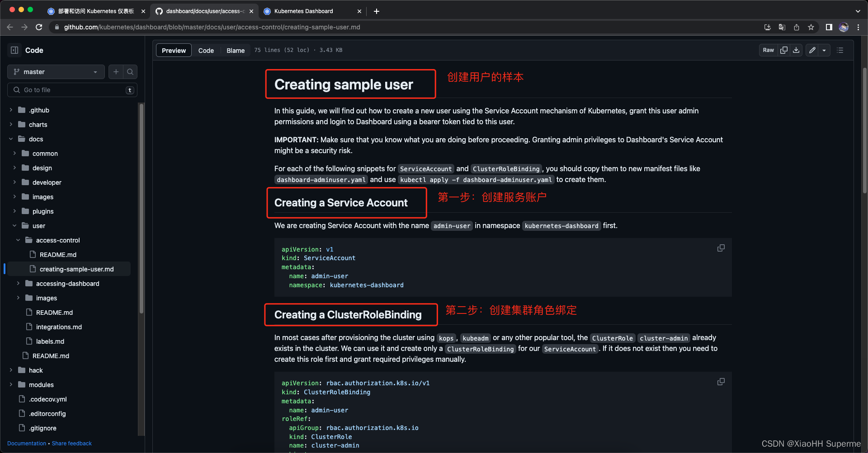Open the Share feedback link

(x=72, y=444)
